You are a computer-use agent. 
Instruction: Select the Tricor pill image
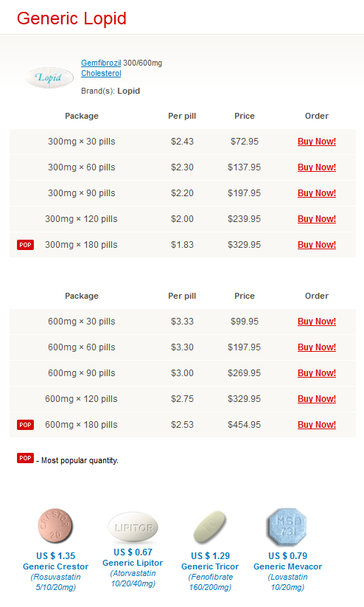pos(210,527)
